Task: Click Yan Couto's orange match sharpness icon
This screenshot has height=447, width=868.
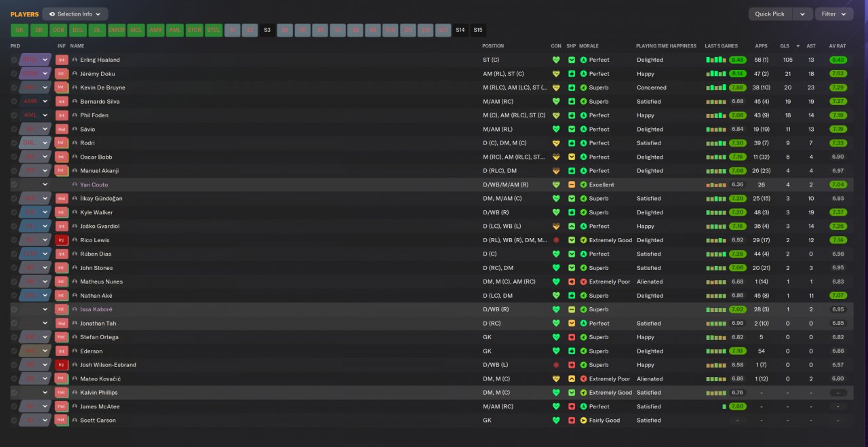Action: 572,184
